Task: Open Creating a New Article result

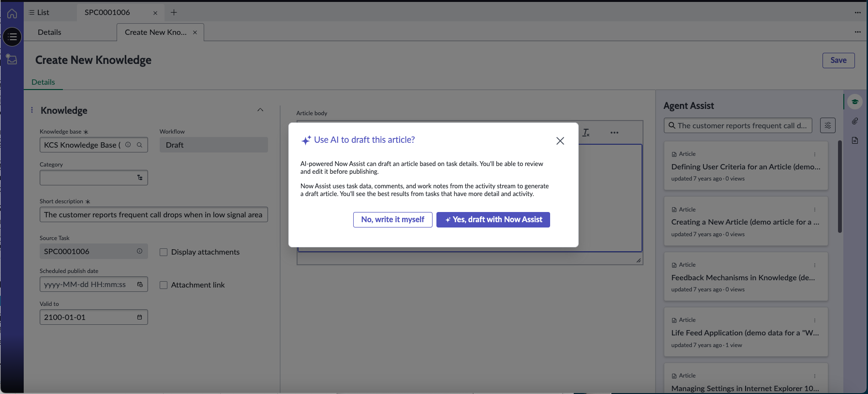Action: click(745, 222)
